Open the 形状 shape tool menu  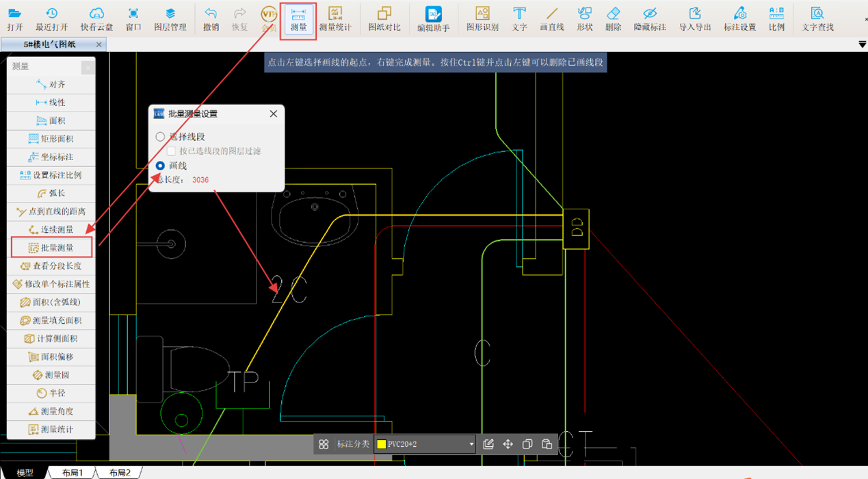coord(584,18)
